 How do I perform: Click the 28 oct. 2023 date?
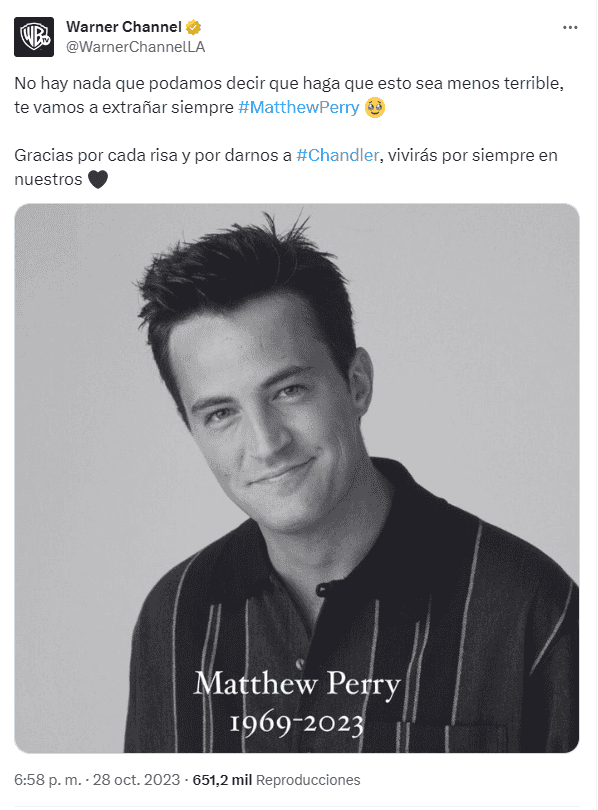click(136, 780)
